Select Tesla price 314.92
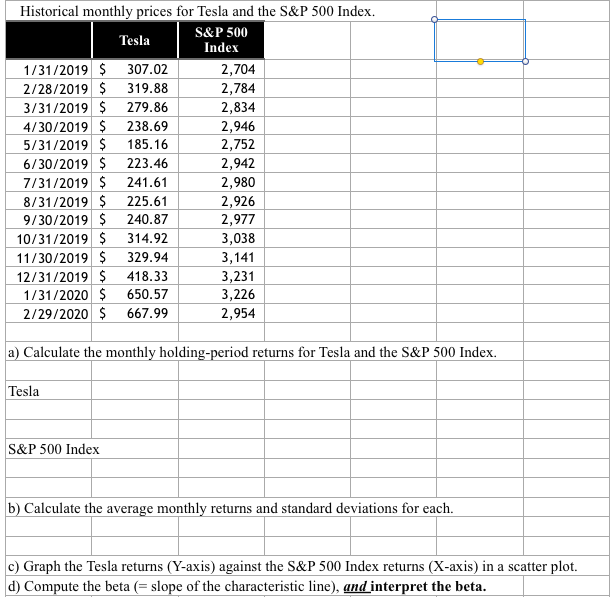The image size is (610, 597). pyautogui.click(x=135, y=238)
